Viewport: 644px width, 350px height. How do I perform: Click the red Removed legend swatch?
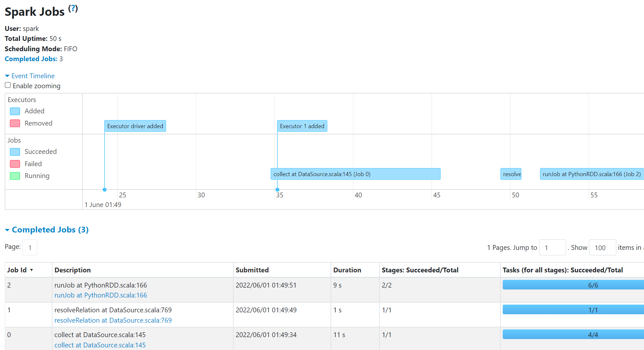click(15, 123)
